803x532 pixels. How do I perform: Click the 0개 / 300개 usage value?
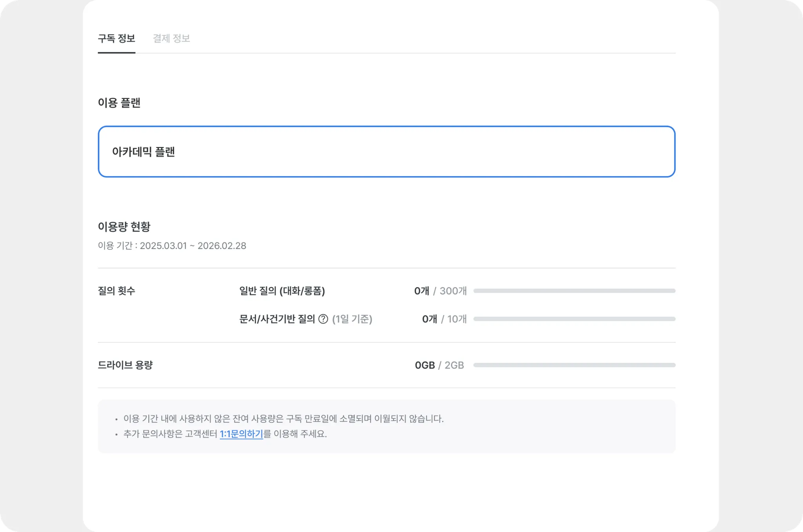point(440,291)
